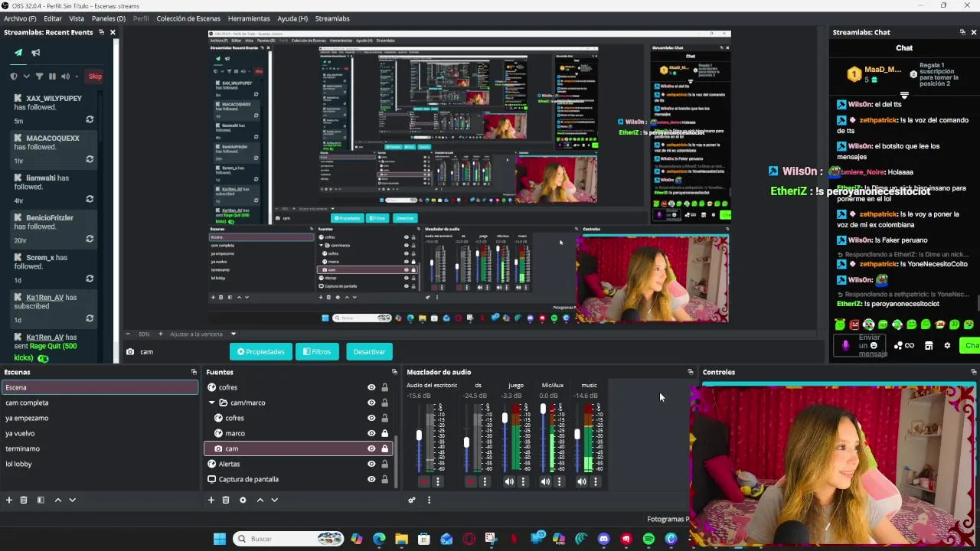Click the Desactivar button
Screen dimensions: 980x551
[369, 352]
